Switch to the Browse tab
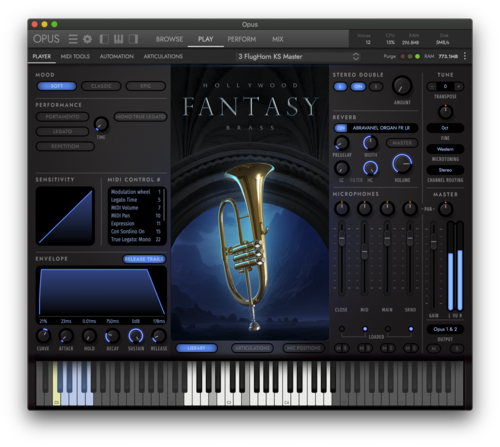This screenshot has height=447, width=500. 169,39
